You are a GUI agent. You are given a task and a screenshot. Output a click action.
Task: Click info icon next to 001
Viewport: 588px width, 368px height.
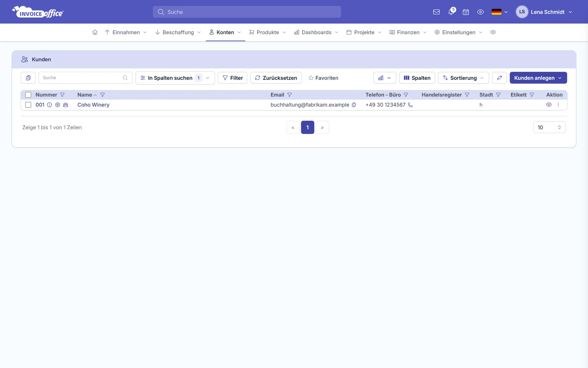(49, 105)
